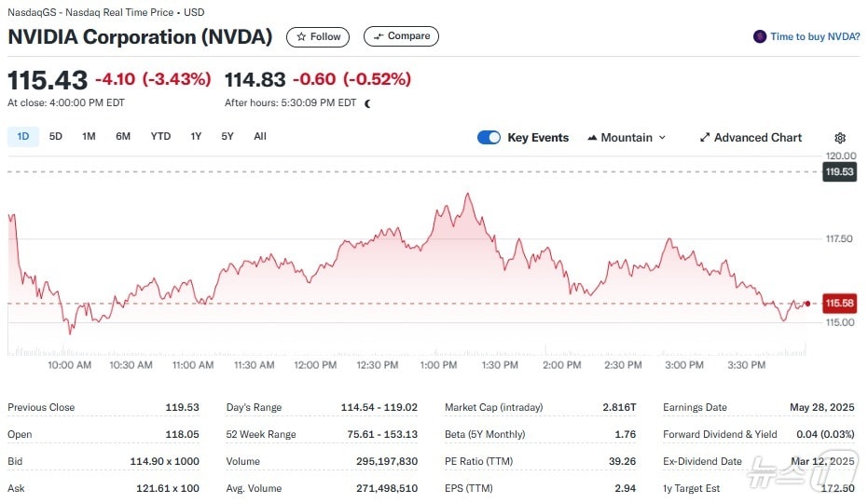The width and height of the screenshot is (868, 503).
Task: Click the red 115.58 current price label
Action: click(x=839, y=304)
